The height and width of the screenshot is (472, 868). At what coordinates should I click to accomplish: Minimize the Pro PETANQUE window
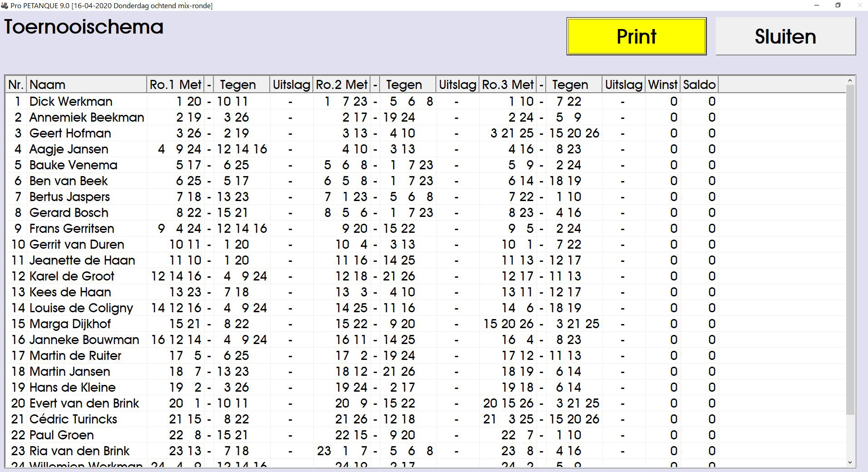[x=817, y=5]
